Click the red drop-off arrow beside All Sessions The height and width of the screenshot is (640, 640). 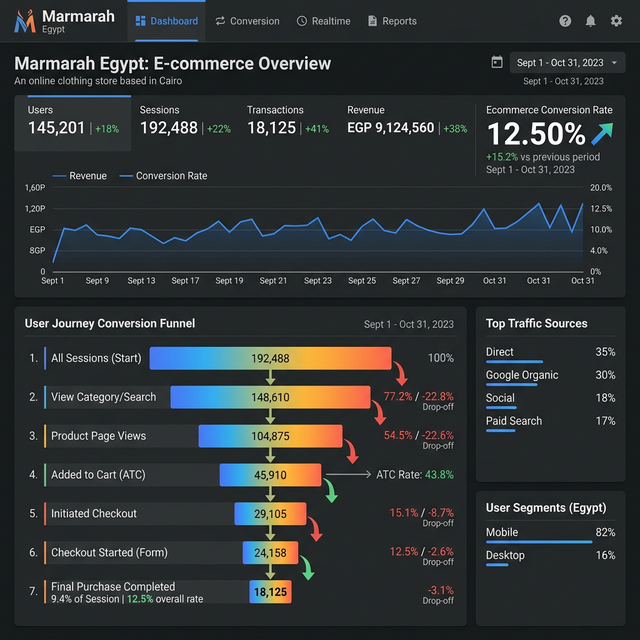(400, 373)
